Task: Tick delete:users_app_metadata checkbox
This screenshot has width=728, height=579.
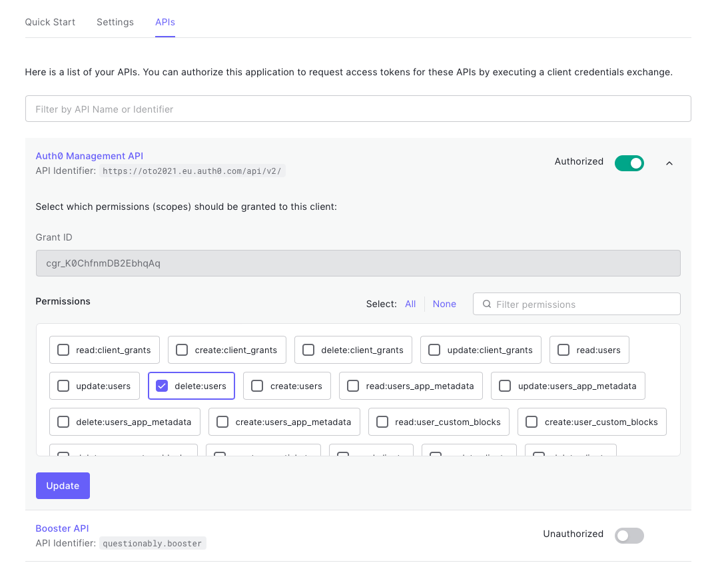Action: pyautogui.click(x=63, y=422)
